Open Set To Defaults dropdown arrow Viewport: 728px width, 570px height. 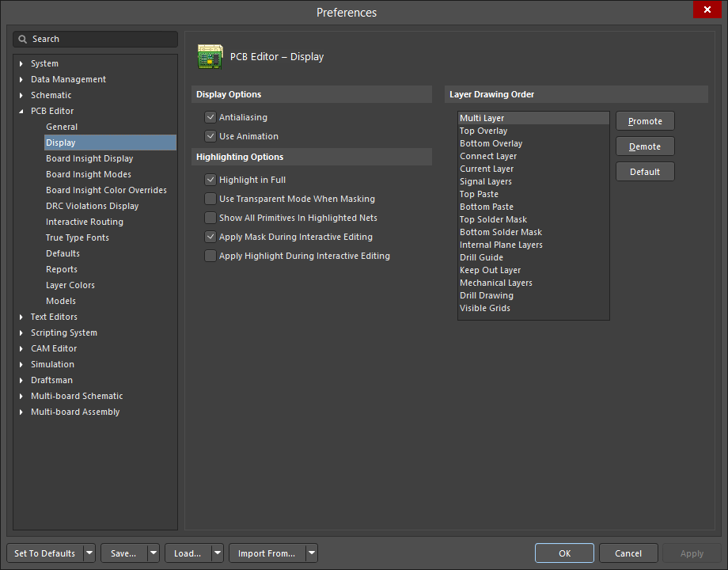click(x=89, y=553)
